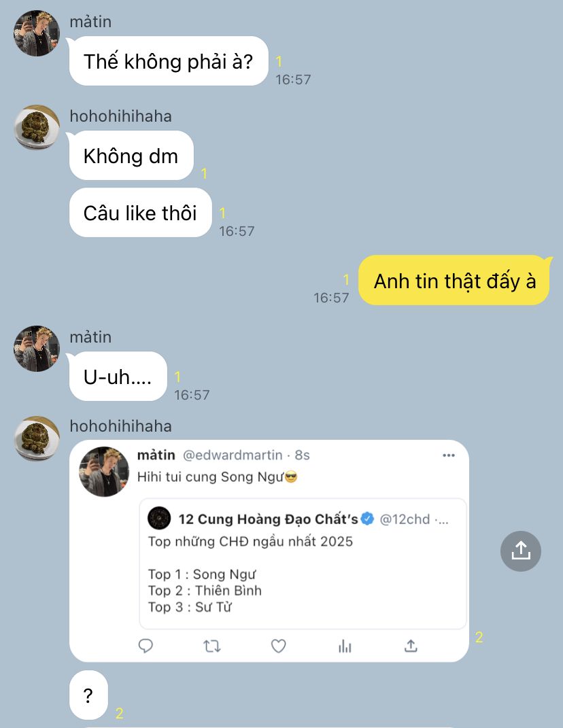563x728 pixels.
Task: Click the @edwardmartin handle in tweet
Action: pyautogui.click(x=233, y=455)
